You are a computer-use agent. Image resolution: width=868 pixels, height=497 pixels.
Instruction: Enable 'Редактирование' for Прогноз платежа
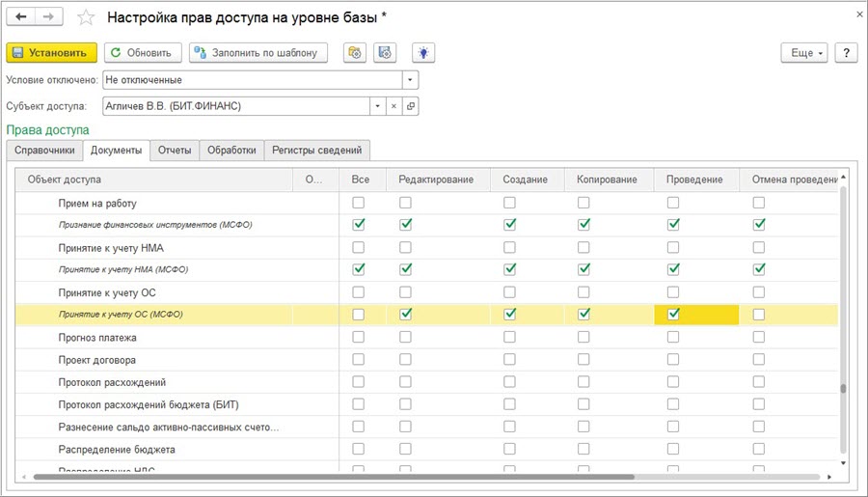405,337
